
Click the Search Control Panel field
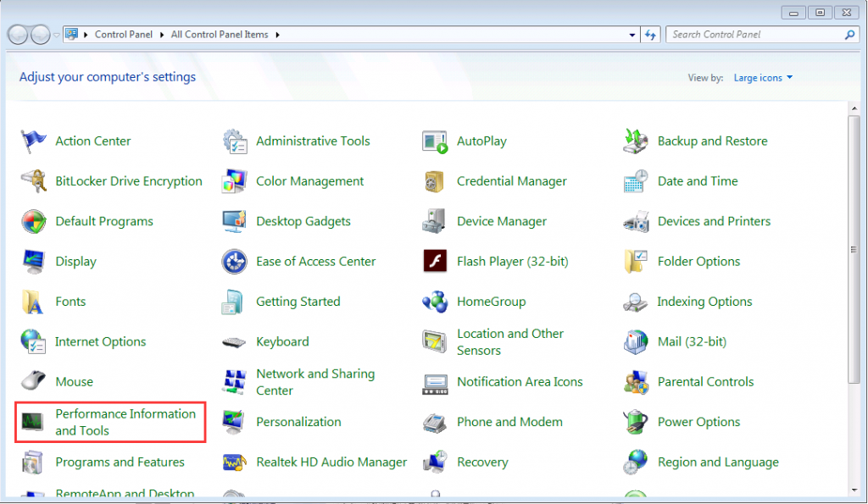coord(762,35)
